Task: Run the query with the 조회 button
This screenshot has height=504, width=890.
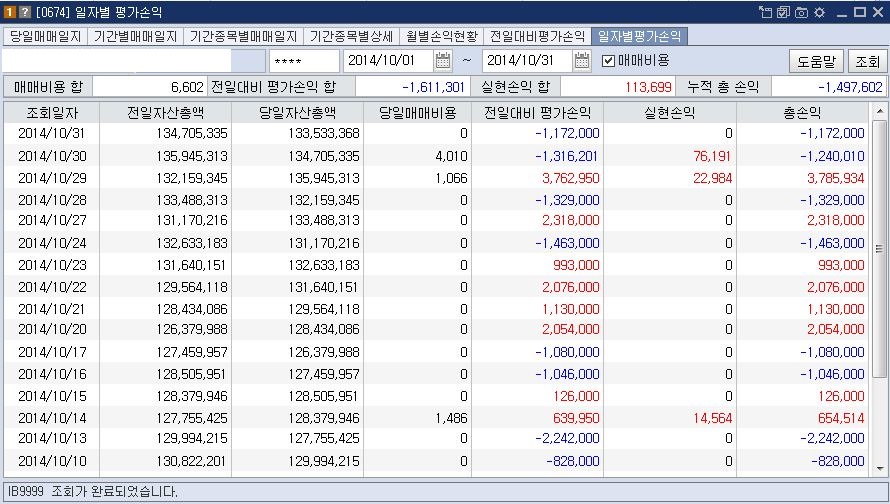Action: pos(867,61)
